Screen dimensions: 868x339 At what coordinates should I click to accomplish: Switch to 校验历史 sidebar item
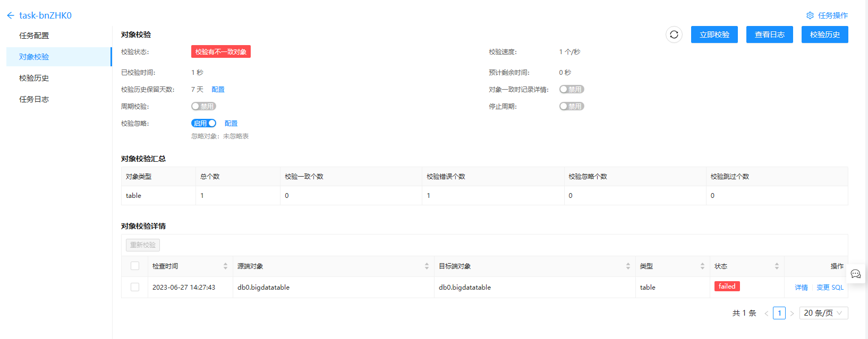click(x=34, y=78)
